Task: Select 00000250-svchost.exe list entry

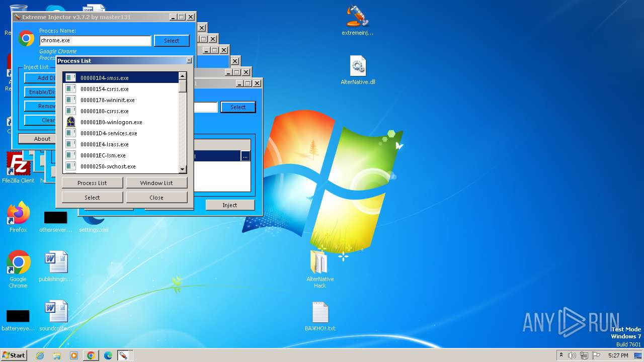Action: (121, 166)
